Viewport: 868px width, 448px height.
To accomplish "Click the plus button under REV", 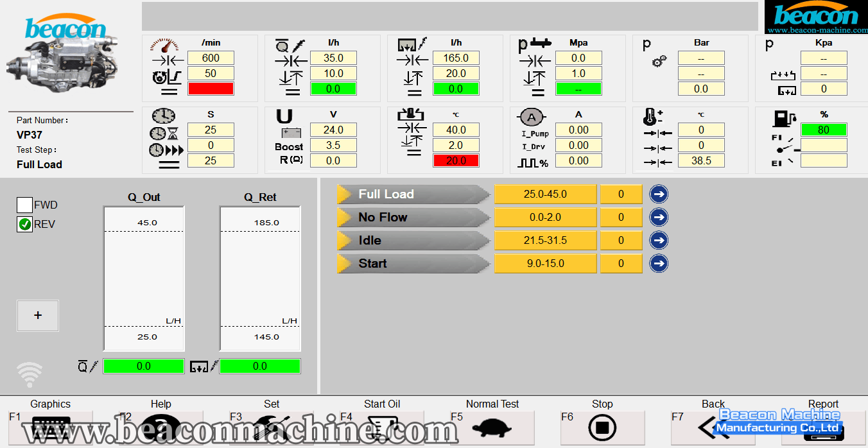I will pos(38,315).
